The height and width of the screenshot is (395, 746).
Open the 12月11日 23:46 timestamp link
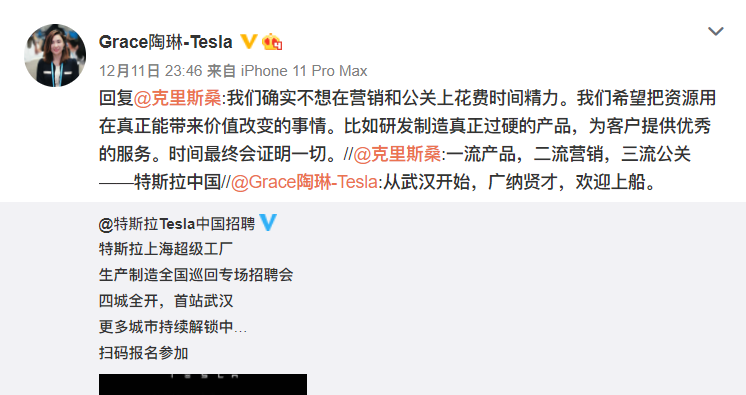150,71
